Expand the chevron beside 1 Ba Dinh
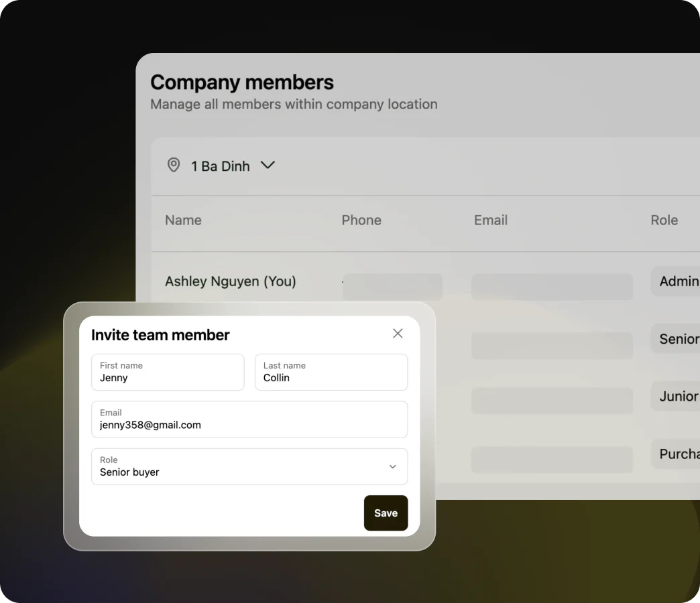700x603 pixels. click(x=268, y=165)
